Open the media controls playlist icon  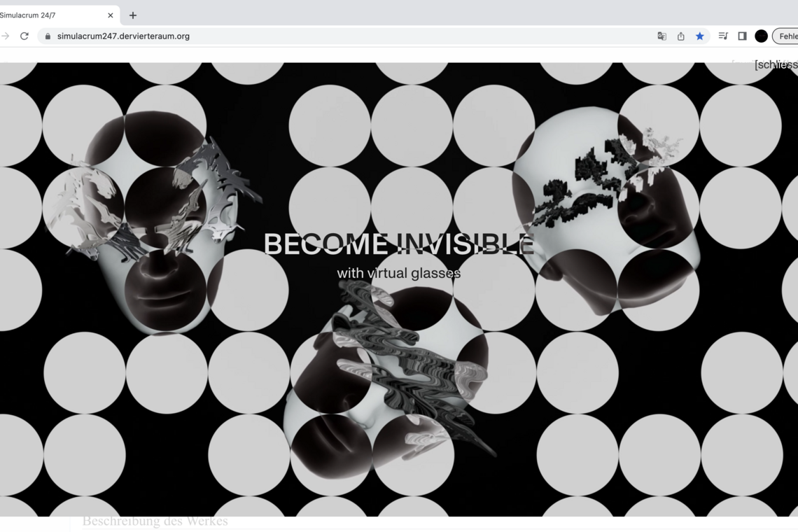pyautogui.click(x=723, y=36)
